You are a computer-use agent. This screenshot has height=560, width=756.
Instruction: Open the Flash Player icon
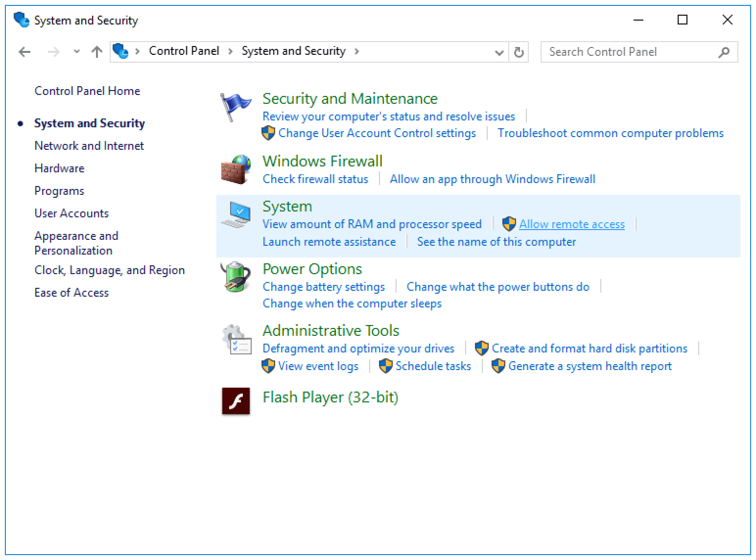tap(236, 401)
